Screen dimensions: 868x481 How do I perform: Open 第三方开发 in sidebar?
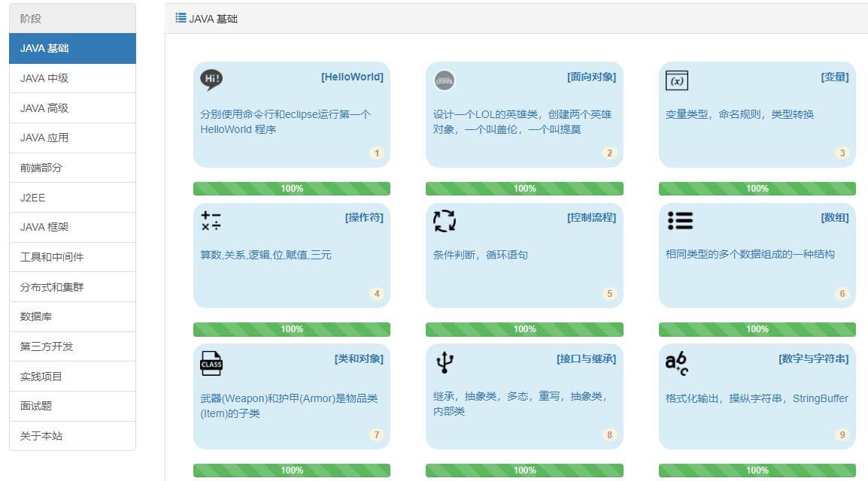(72, 346)
